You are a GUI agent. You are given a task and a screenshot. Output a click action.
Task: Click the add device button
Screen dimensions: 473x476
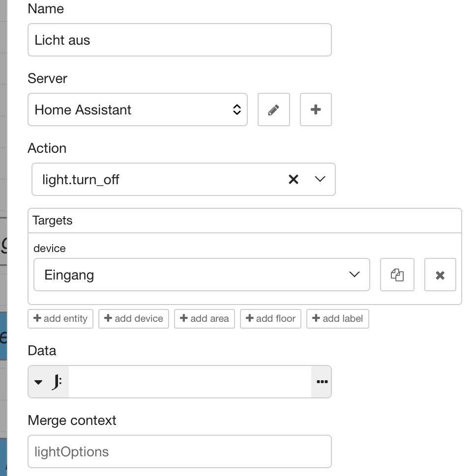pyautogui.click(x=134, y=319)
